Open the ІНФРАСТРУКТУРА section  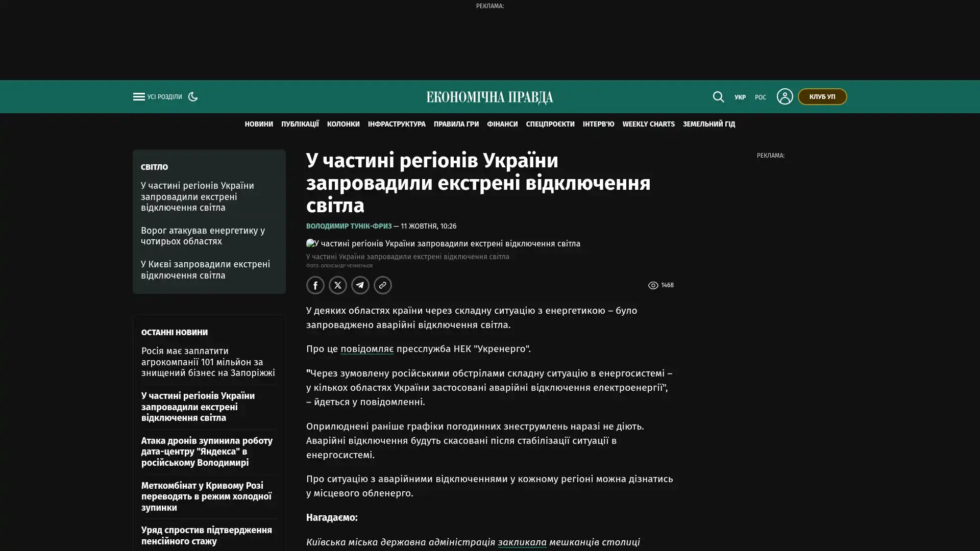pyautogui.click(x=397, y=124)
